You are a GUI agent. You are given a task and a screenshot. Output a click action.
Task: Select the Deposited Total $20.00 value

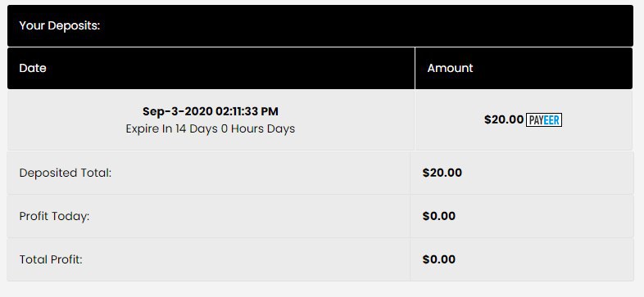(442, 173)
